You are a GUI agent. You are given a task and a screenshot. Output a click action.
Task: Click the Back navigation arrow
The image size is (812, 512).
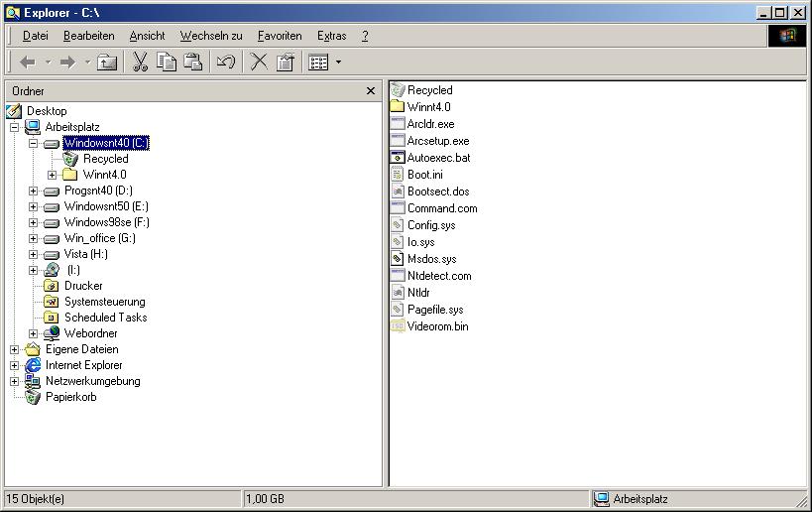click(x=27, y=63)
